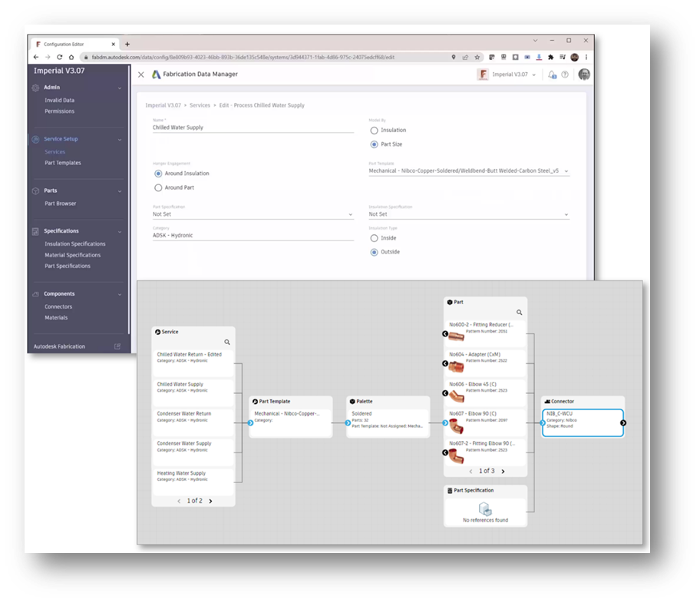
Task: Select Chilled Water Return - Edited service card
Action: coord(193,363)
